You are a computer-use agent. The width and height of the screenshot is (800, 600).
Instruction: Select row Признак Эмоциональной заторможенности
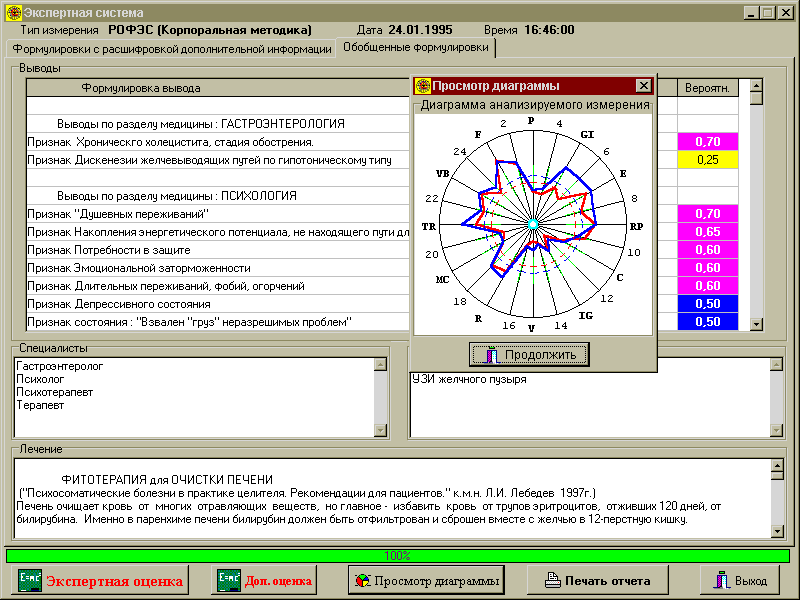click(218, 268)
